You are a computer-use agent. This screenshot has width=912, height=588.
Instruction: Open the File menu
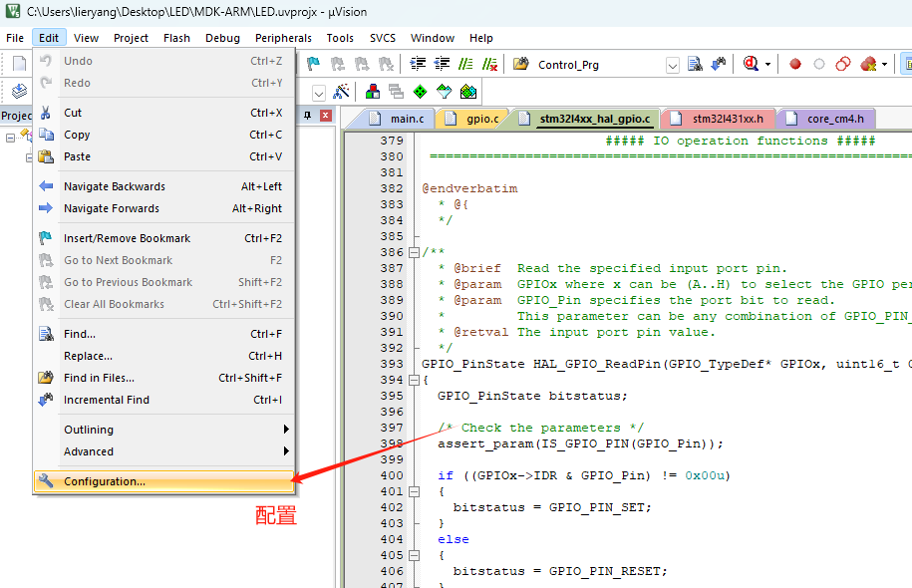point(15,38)
